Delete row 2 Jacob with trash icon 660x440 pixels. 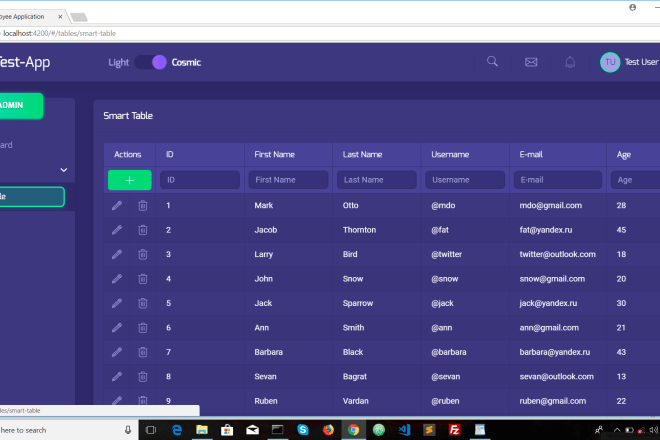click(143, 230)
